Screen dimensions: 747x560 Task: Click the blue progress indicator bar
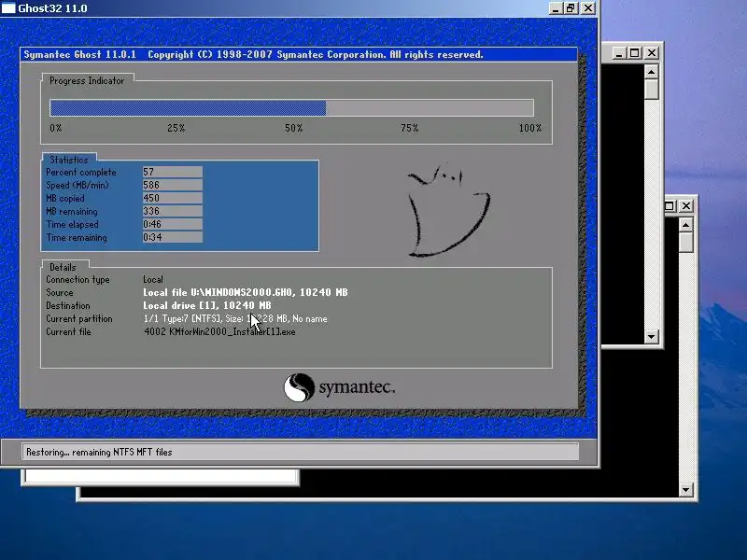point(188,107)
